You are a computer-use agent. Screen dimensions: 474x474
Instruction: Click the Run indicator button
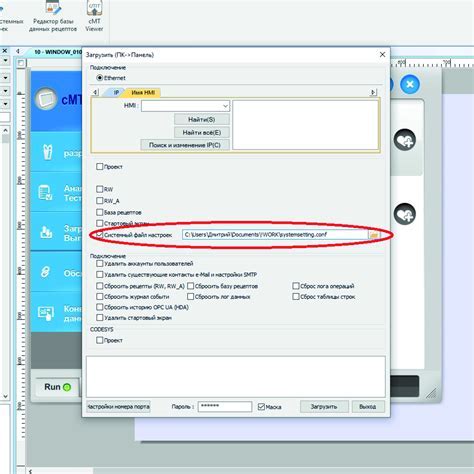tap(58, 387)
